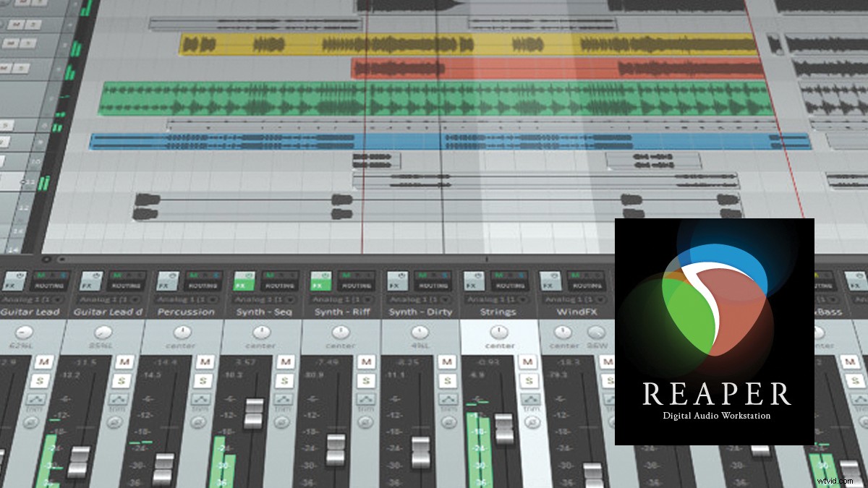Select the Guitar Lead name in the mixer
Image resolution: width=868 pixels, height=488 pixels.
30,311
